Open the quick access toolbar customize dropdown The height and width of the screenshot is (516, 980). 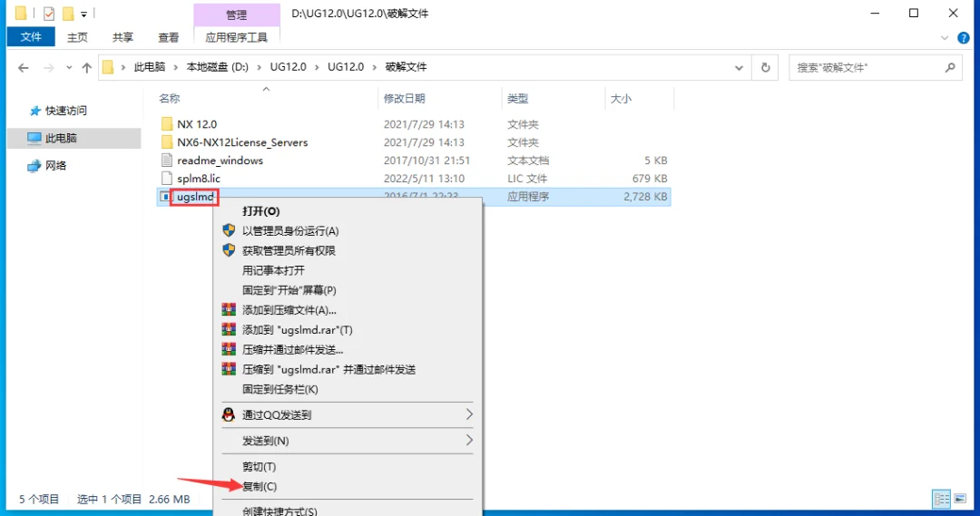point(83,14)
